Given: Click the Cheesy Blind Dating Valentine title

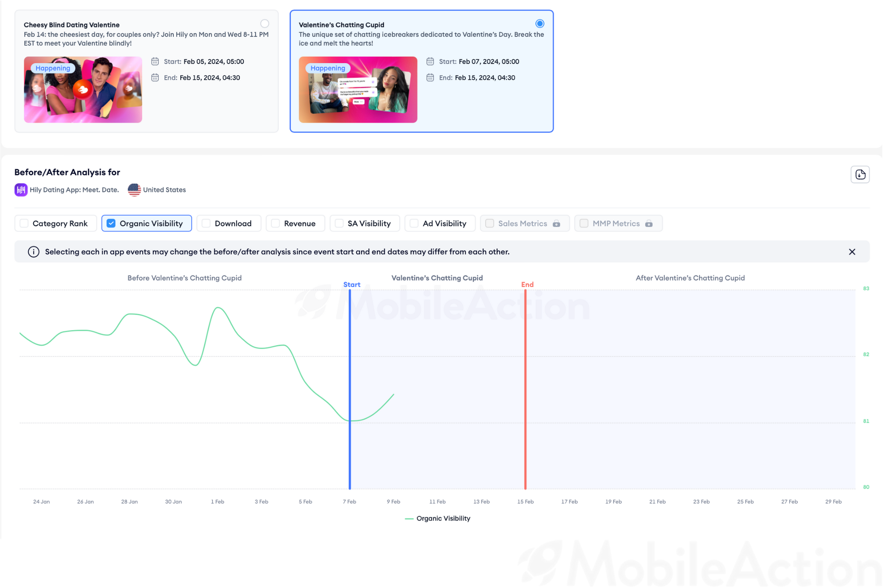Looking at the screenshot, I should [x=72, y=25].
